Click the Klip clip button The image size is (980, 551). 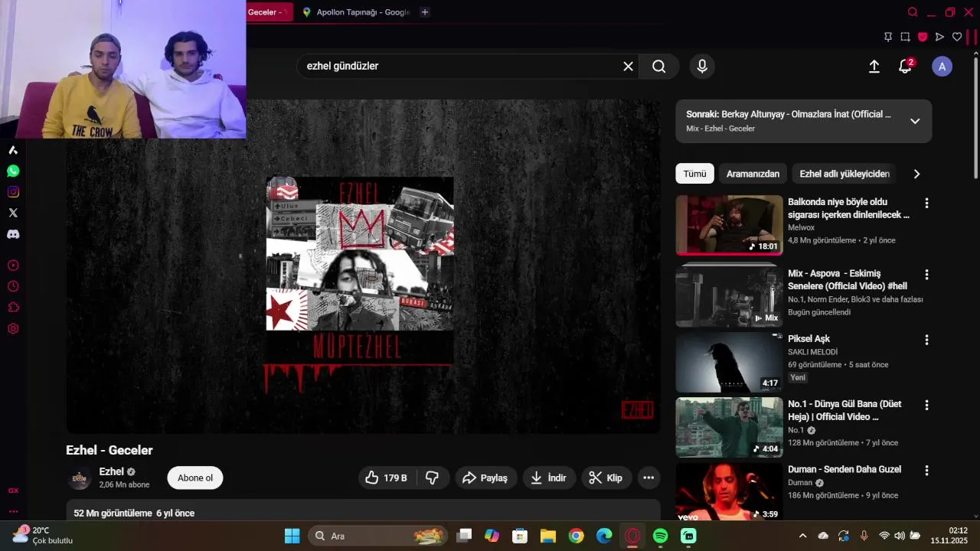(x=606, y=478)
